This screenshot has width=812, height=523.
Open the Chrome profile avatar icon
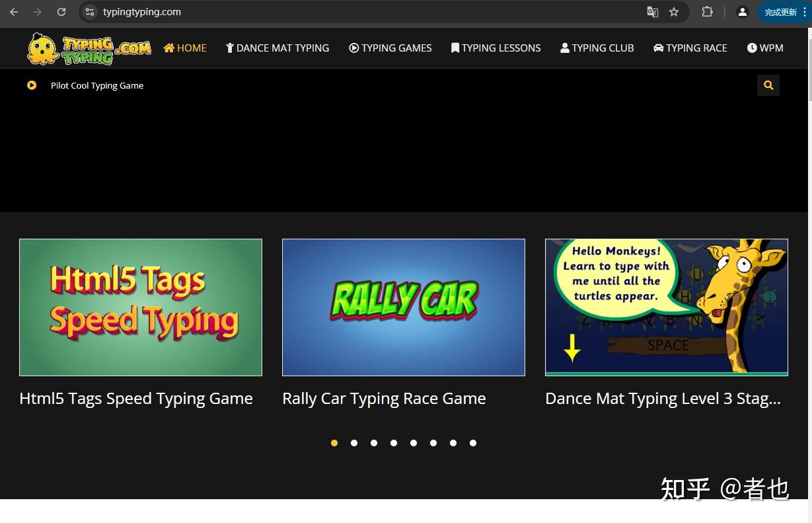[x=742, y=12]
